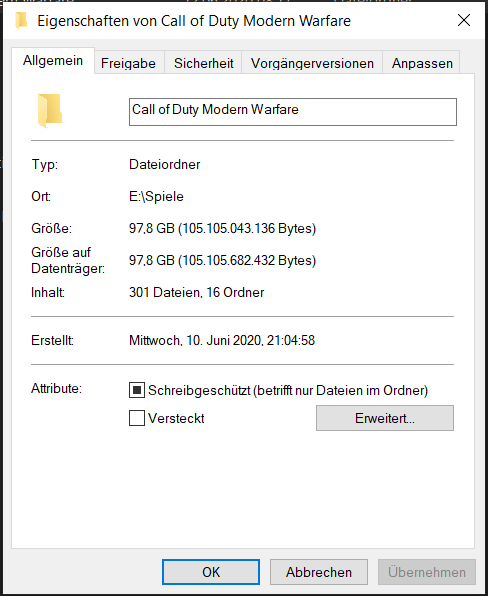Click the small folder icon in title bar
The image size is (488, 596).
21,21
